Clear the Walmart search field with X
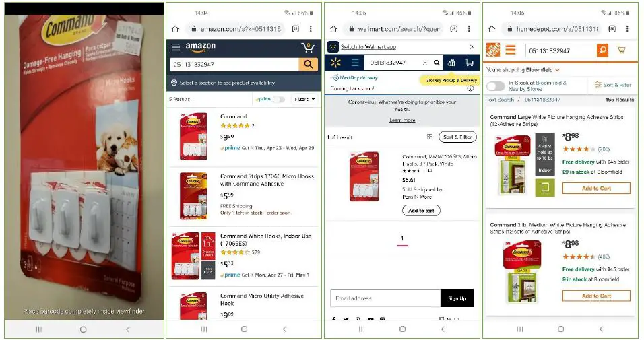This screenshot has width=644, height=340. pyautogui.click(x=424, y=63)
